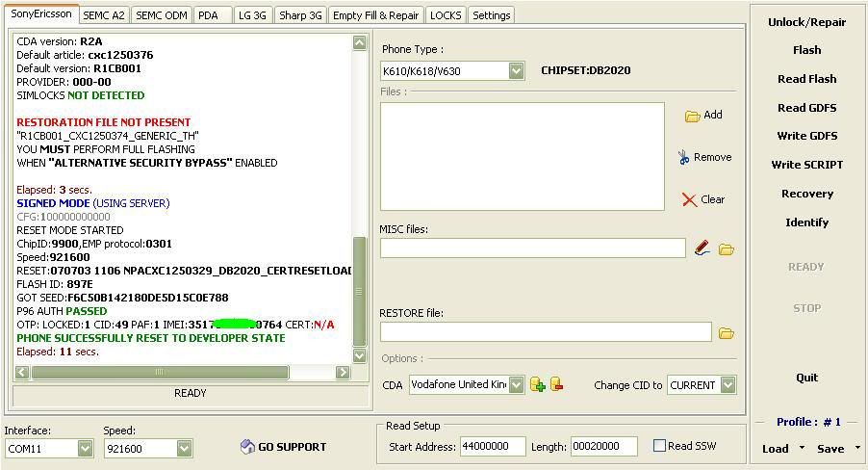
Task: Open the Empty Fill & Repair tab
Action: [376, 15]
